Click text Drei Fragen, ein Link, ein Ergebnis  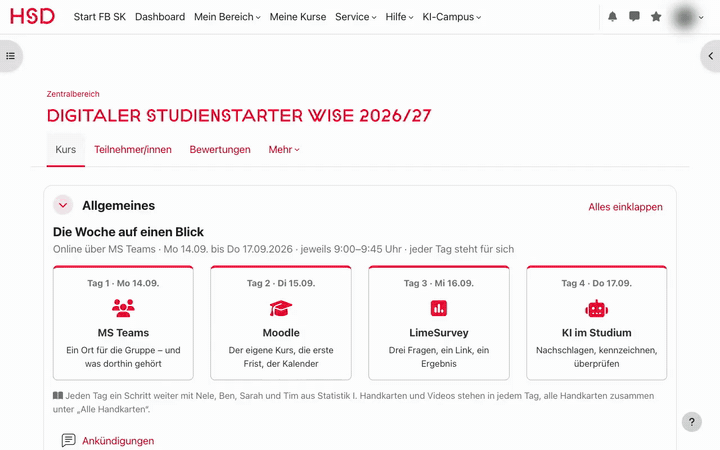[439, 357]
